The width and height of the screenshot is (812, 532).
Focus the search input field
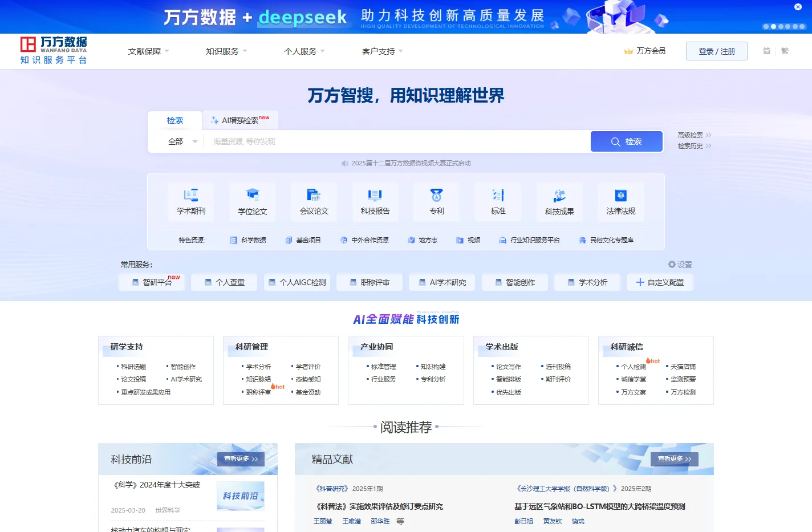396,141
